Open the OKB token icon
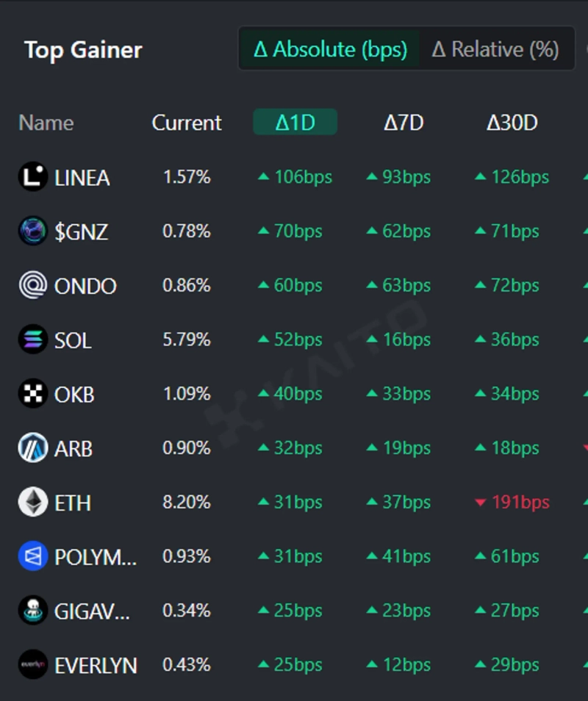This screenshot has height=701, width=588. tap(33, 395)
